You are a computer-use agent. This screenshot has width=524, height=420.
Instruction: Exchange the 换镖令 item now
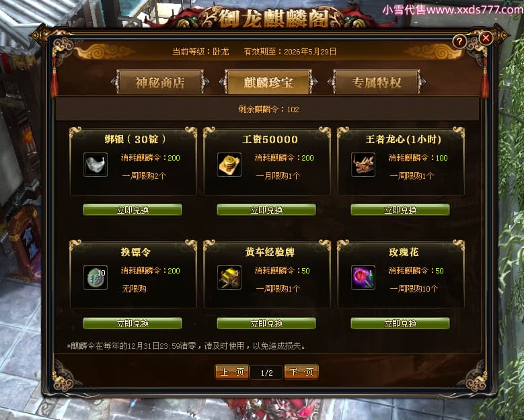(133, 323)
